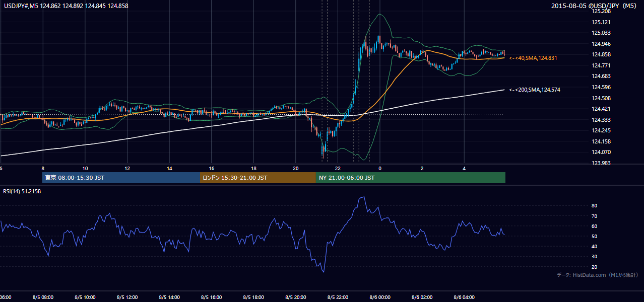Click the 8/5 08:00 date axis label

[x=43, y=297]
